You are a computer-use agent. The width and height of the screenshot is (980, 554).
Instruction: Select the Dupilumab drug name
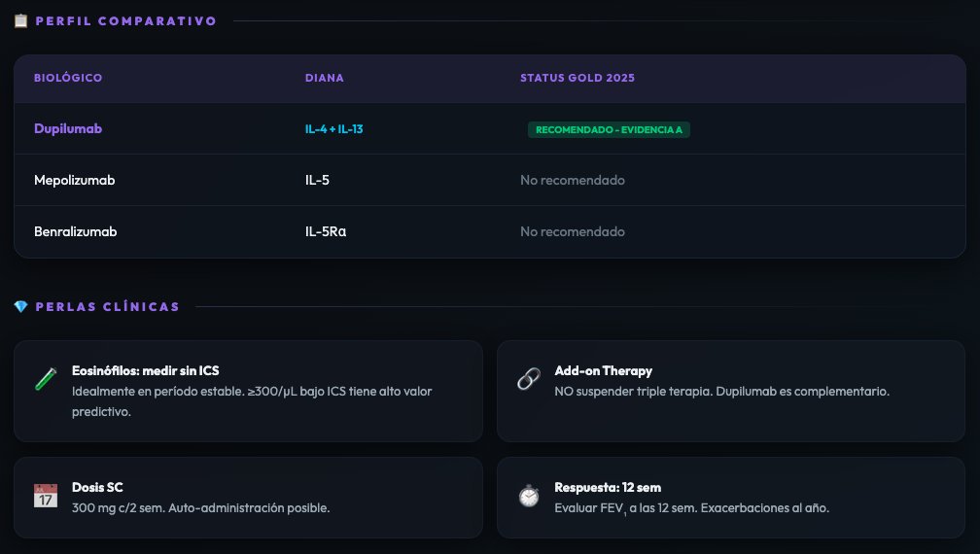68,128
